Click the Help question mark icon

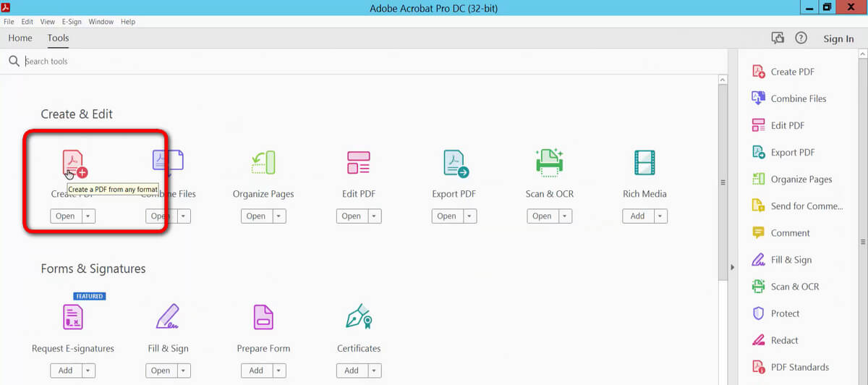pos(801,38)
